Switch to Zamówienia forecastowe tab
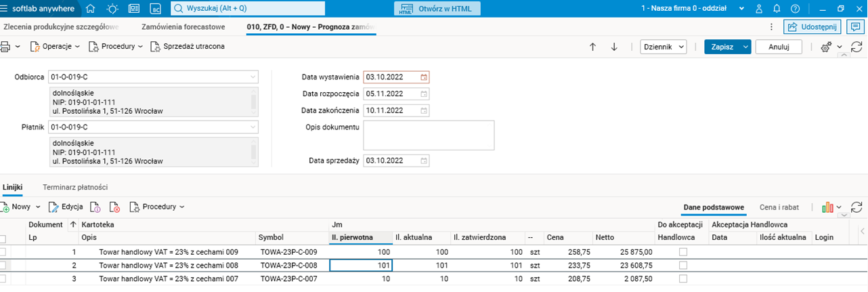The height and width of the screenshot is (292, 868). [x=183, y=27]
